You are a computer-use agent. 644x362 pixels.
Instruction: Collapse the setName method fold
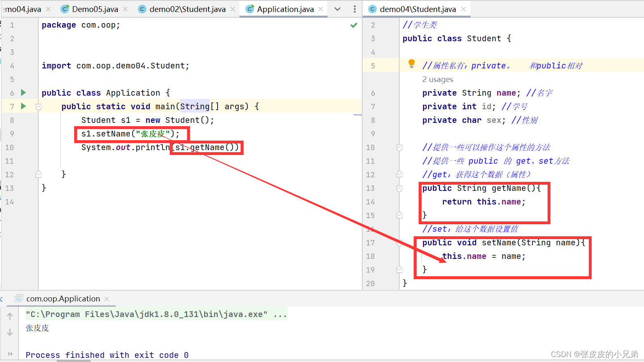click(399, 243)
